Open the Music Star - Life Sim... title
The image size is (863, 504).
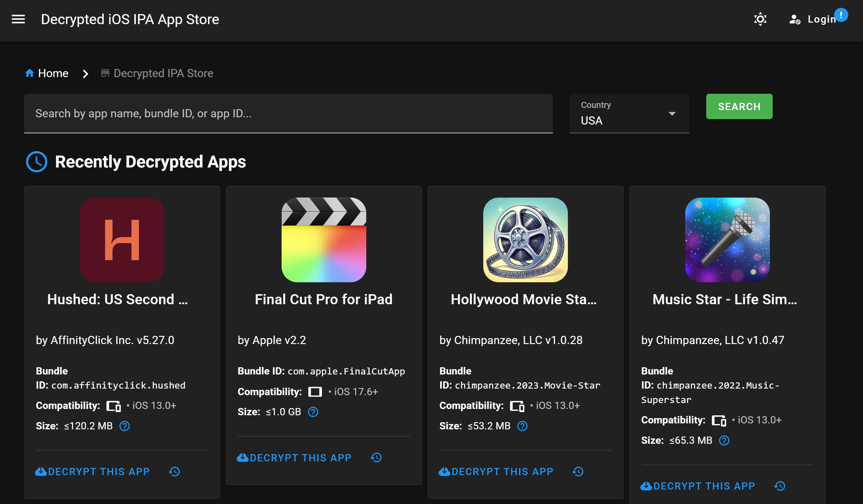coord(725,299)
